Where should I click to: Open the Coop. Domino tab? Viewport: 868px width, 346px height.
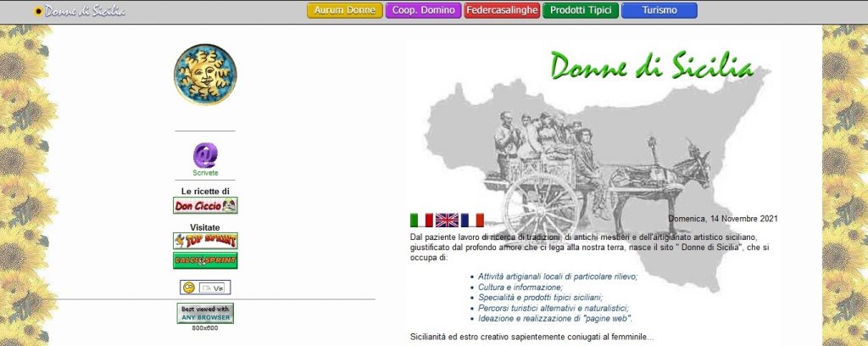[x=424, y=11]
